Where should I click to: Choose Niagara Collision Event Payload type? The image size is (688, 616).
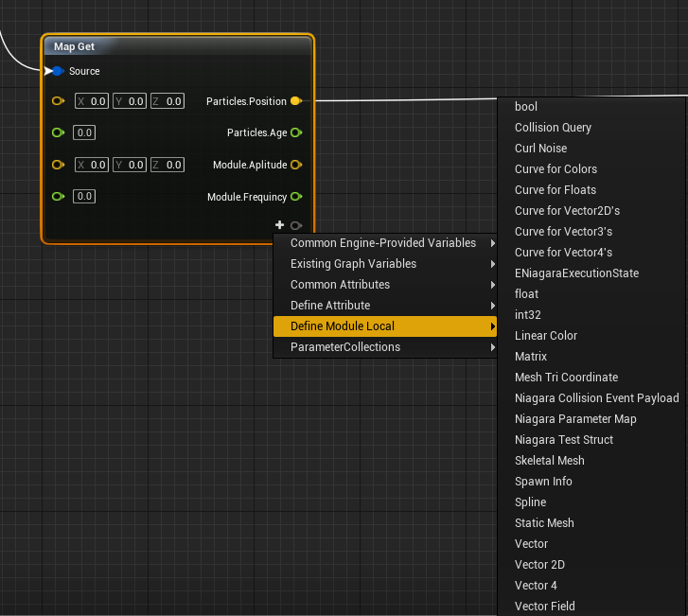[591, 398]
